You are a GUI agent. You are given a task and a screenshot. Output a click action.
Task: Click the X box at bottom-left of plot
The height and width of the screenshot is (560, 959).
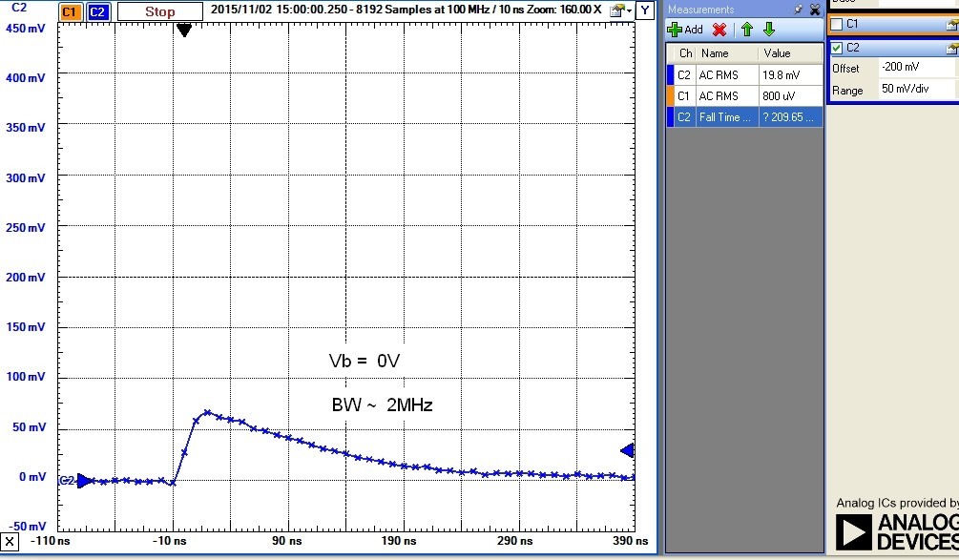click(9, 542)
